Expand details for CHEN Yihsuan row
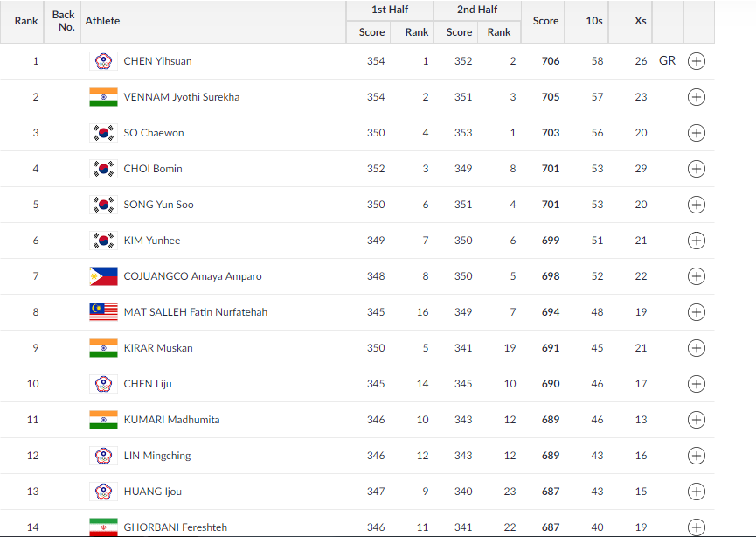This screenshot has height=537, width=756. pos(696,61)
